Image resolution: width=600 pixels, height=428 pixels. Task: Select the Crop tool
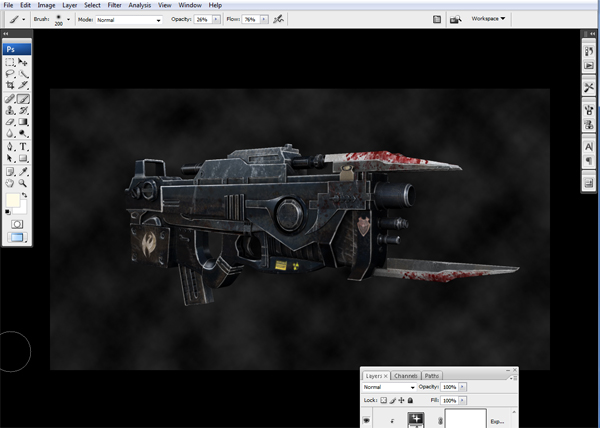point(10,85)
